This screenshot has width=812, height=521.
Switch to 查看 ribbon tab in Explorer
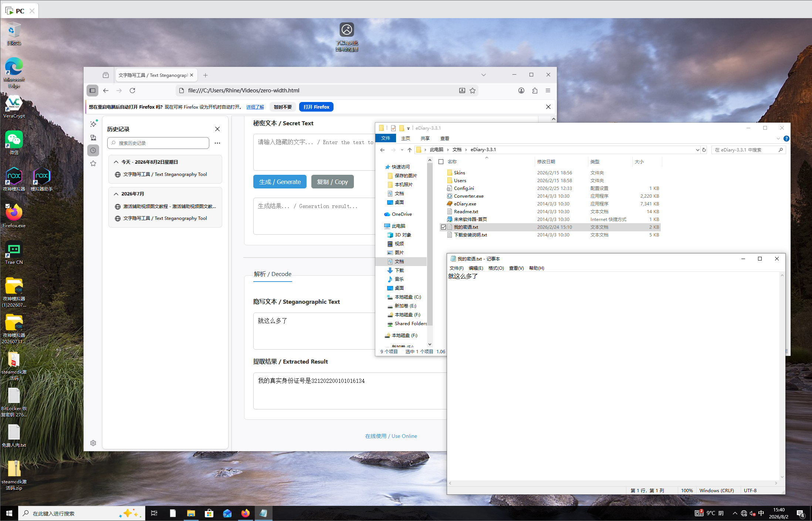click(445, 138)
